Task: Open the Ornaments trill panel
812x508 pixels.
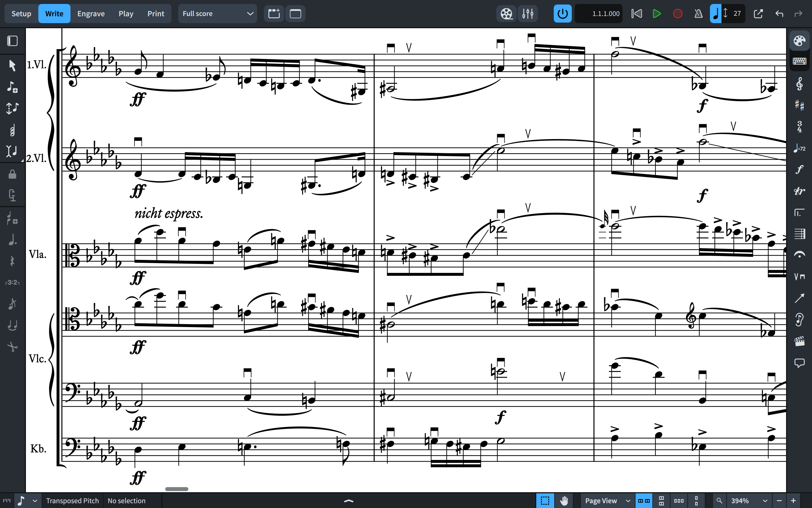Action: pos(800,191)
